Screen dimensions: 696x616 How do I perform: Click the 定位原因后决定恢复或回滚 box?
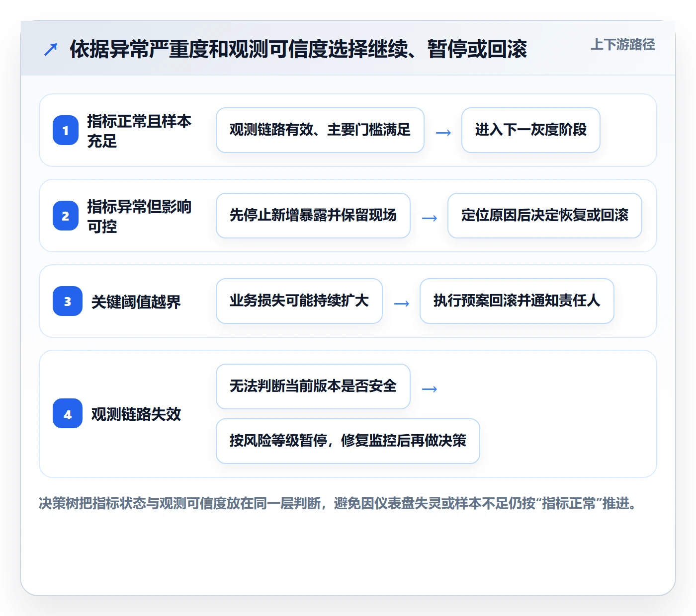pyautogui.click(x=545, y=216)
